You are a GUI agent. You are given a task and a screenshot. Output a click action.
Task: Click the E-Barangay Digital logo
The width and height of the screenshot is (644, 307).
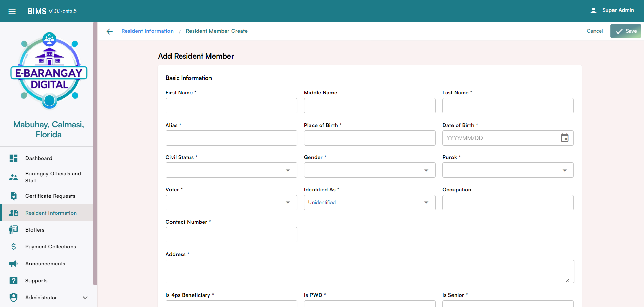[x=49, y=71]
